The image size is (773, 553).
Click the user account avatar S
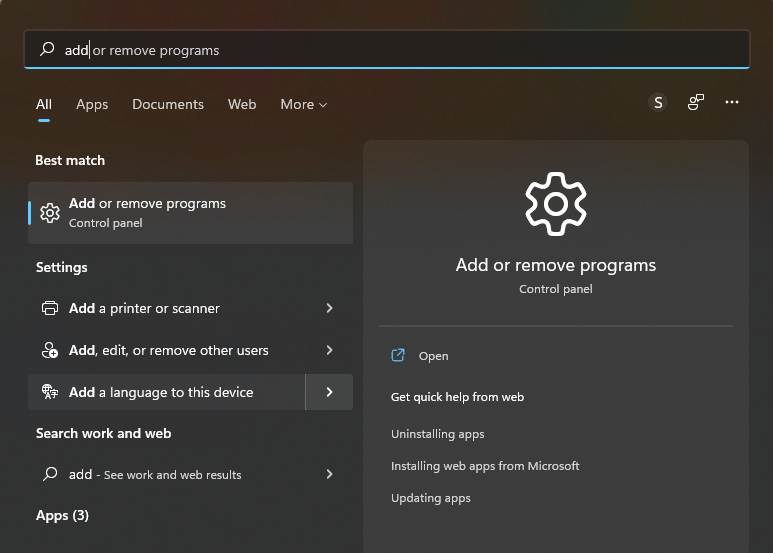[x=658, y=103]
